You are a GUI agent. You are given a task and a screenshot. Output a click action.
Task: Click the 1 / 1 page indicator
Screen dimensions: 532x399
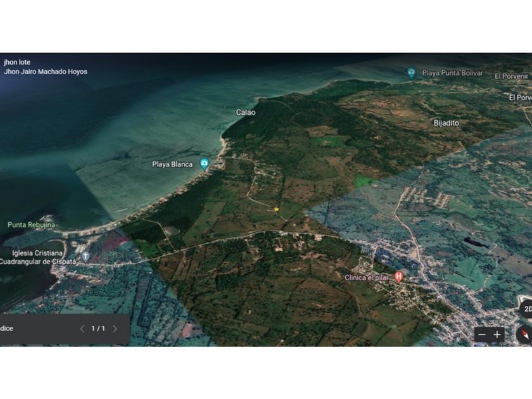[x=98, y=329]
